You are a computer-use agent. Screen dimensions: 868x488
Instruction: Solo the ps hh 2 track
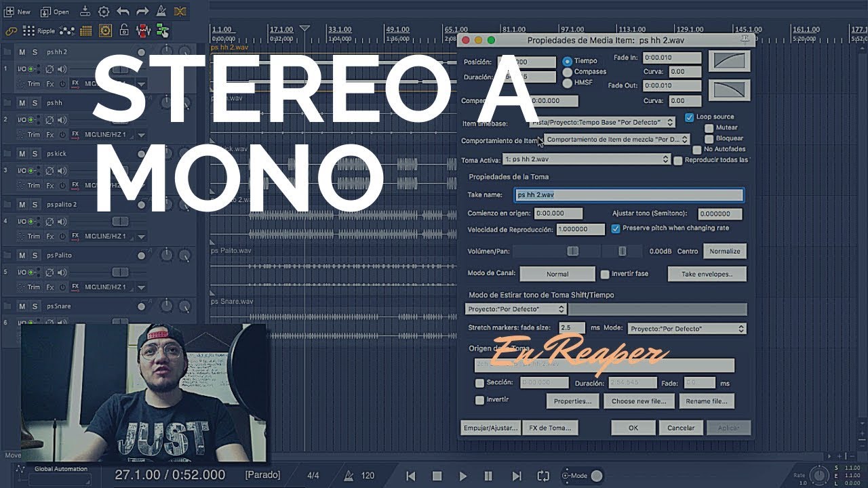click(x=35, y=52)
